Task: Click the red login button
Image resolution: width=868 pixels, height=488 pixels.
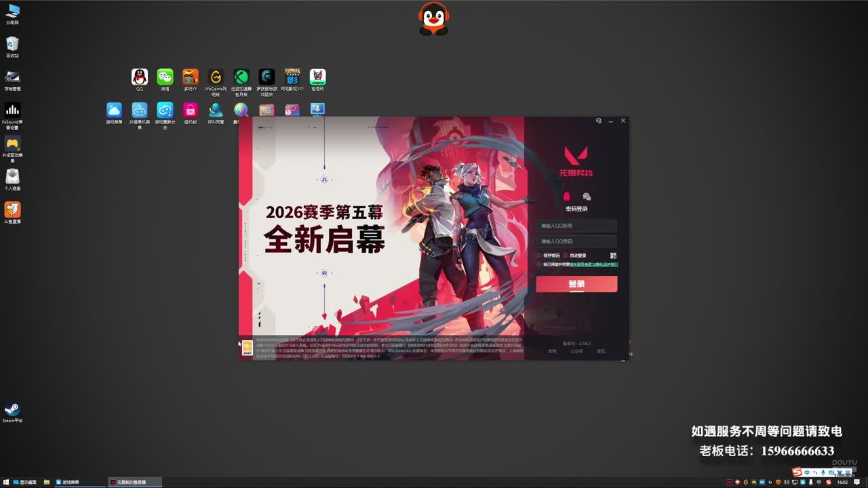Action: point(576,284)
